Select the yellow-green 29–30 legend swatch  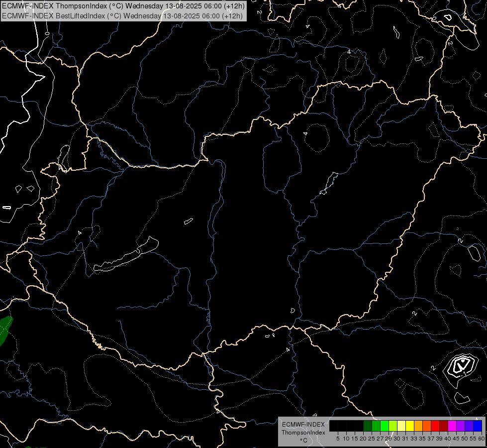pos(393,426)
